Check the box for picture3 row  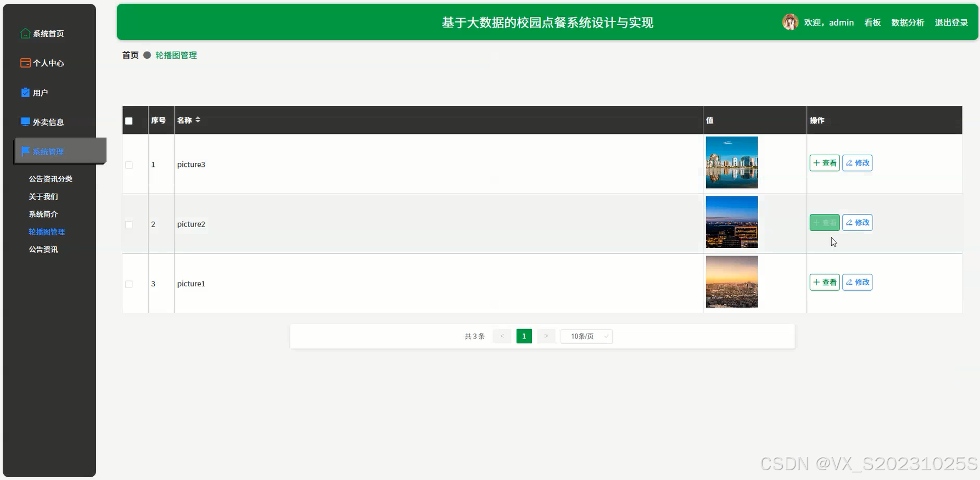tap(129, 165)
